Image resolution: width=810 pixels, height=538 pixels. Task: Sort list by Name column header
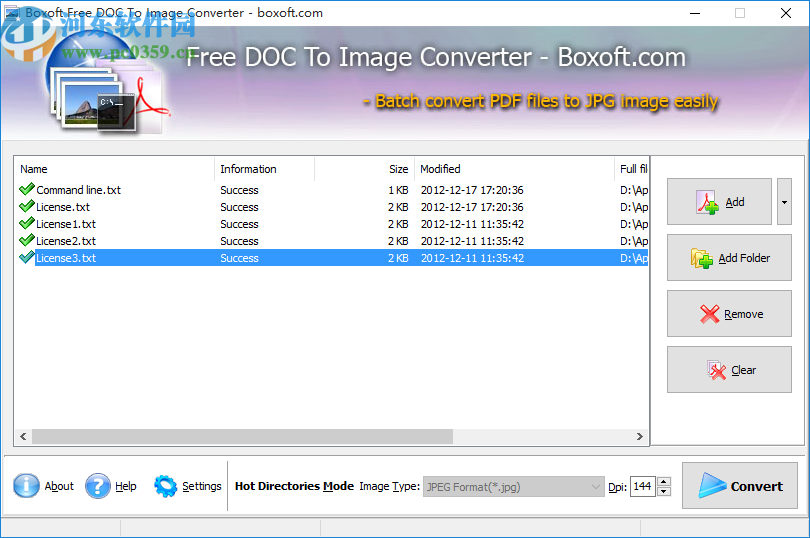(114, 169)
